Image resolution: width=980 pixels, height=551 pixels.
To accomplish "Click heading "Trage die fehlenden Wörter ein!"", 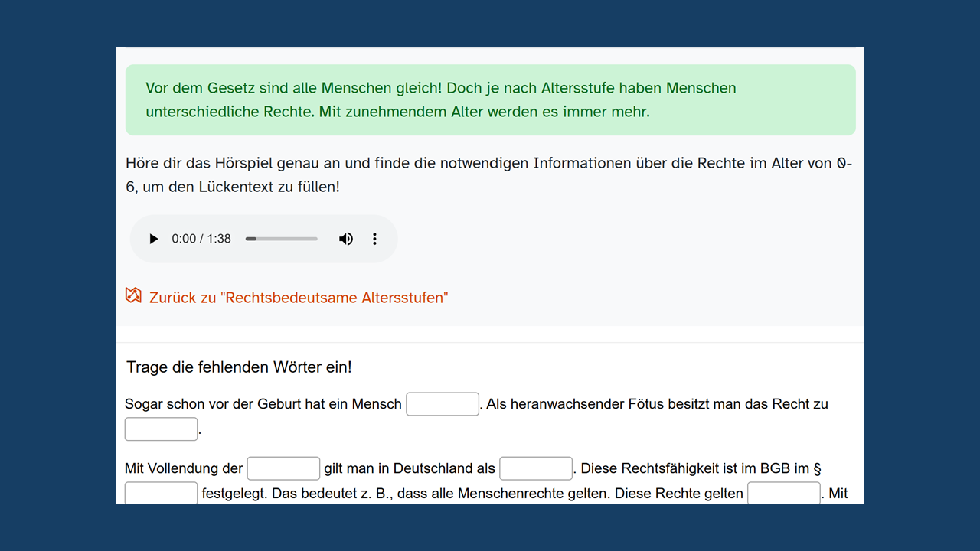I will click(239, 367).
